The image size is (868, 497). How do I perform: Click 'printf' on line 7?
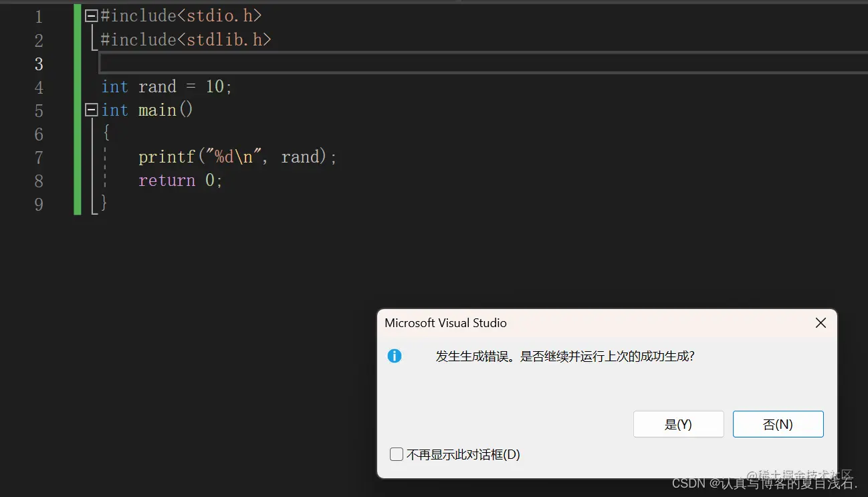[x=167, y=157]
